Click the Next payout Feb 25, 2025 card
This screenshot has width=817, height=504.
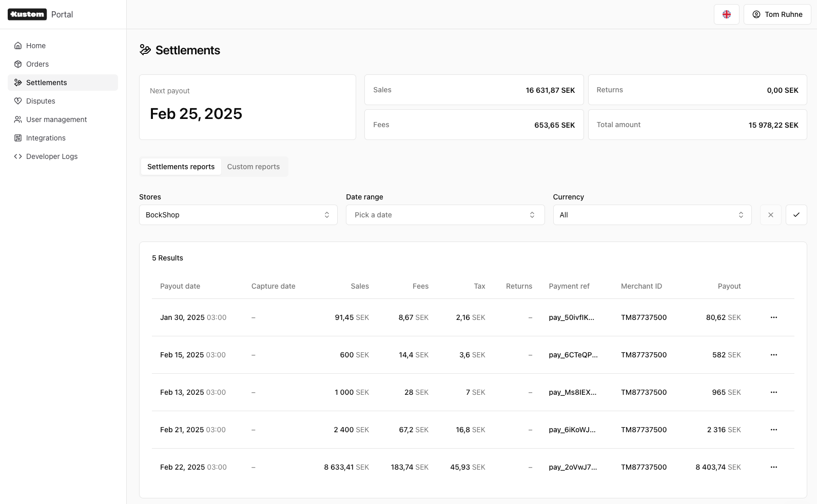(x=247, y=107)
